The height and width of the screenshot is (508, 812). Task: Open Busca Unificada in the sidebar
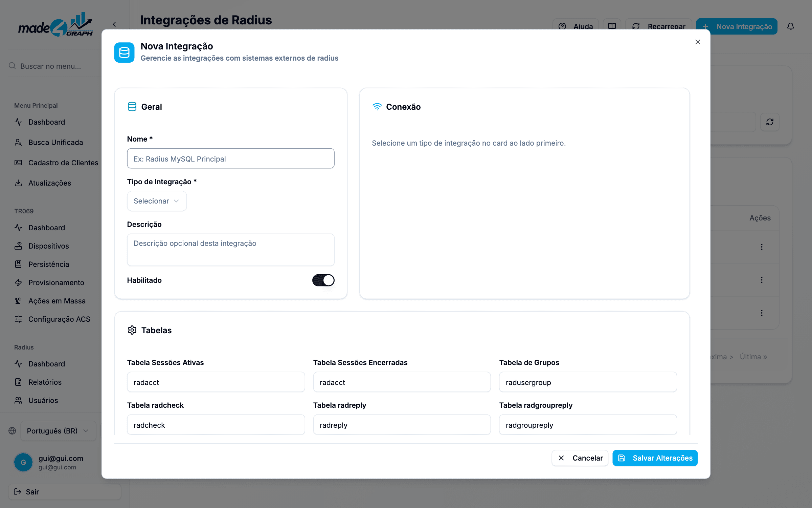coord(55,142)
